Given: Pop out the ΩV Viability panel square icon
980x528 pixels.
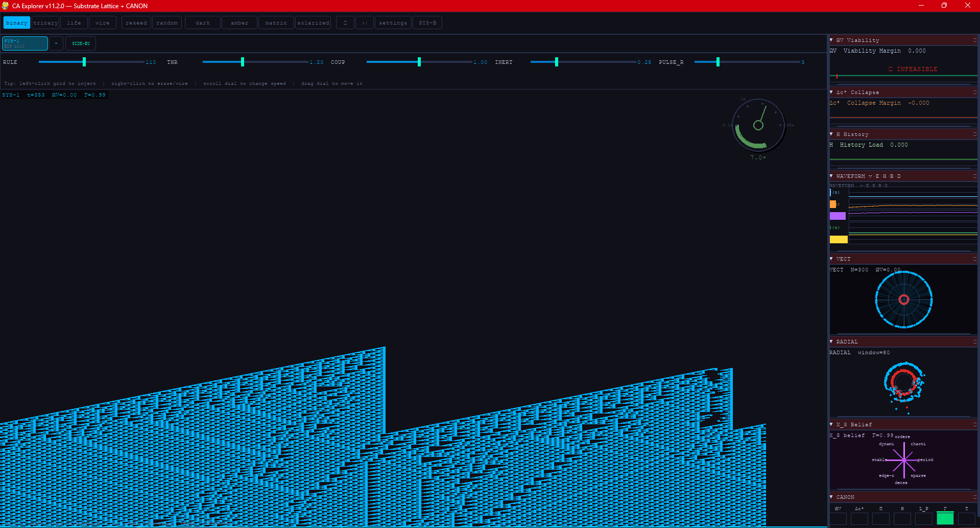Looking at the screenshot, I should (x=974, y=40).
